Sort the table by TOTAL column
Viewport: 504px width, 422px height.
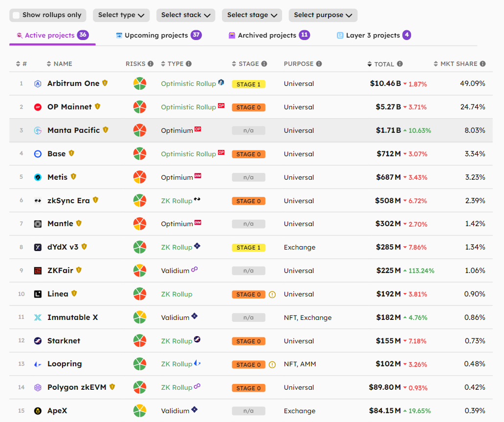pyautogui.click(x=384, y=64)
